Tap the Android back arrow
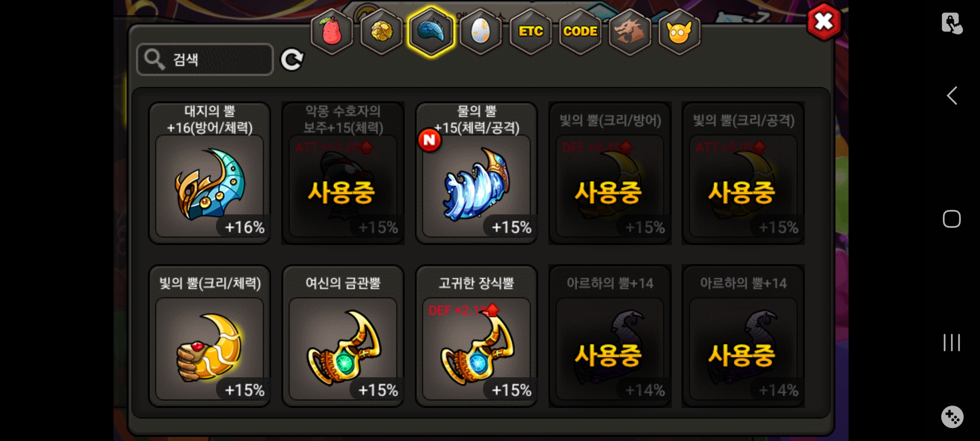The height and width of the screenshot is (441, 980). click(952, 96)
